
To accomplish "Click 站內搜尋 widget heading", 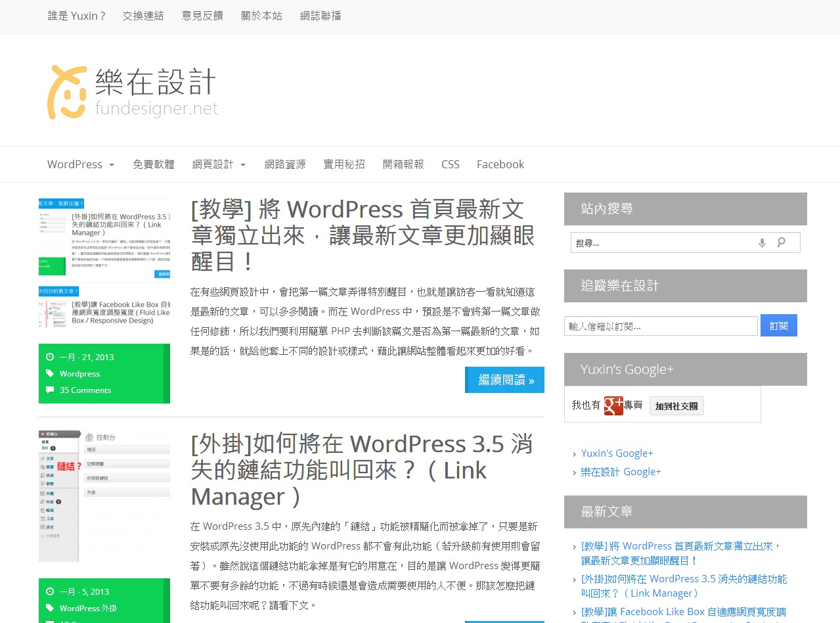I will pos(686,209).
